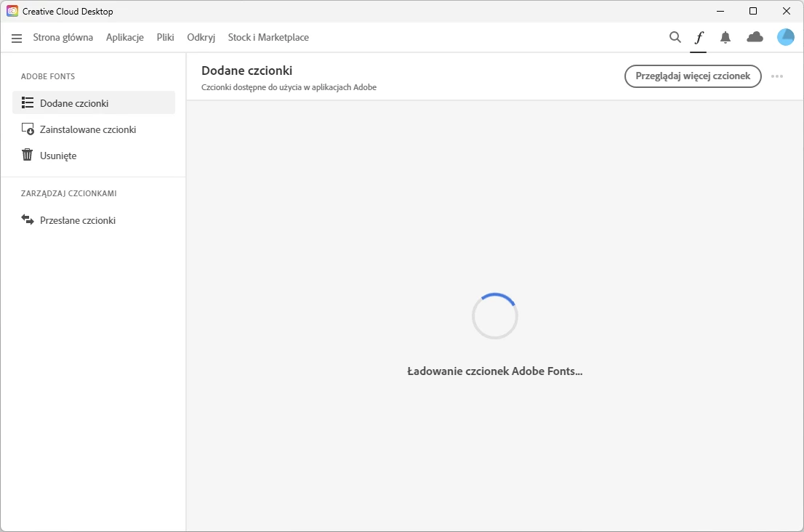Open Usunięte fonts section
804x532 pixels.
94,156
